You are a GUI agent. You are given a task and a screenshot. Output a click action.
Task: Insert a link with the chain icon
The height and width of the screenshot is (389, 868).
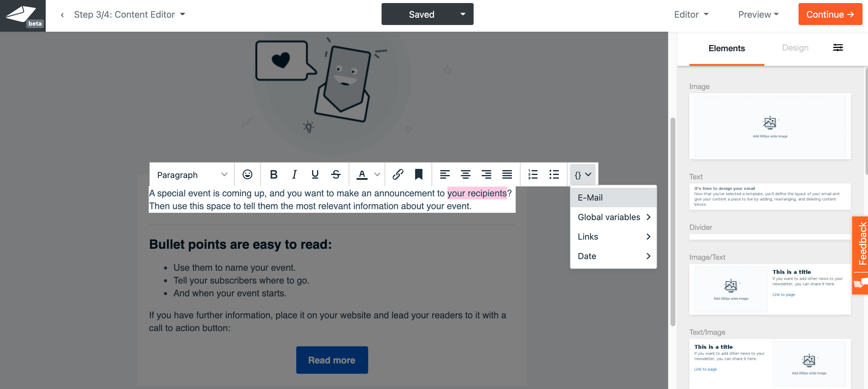point(398,175)
